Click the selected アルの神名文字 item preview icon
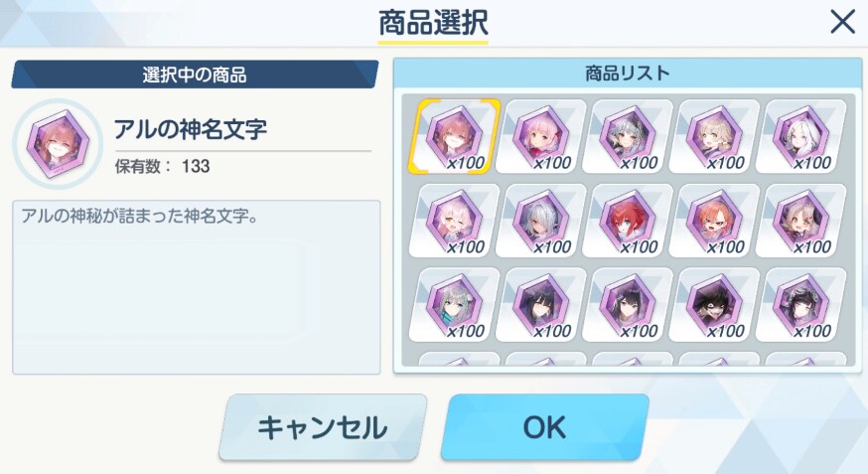The width and height of the screenshot is (868, 474). click(58, 144)
